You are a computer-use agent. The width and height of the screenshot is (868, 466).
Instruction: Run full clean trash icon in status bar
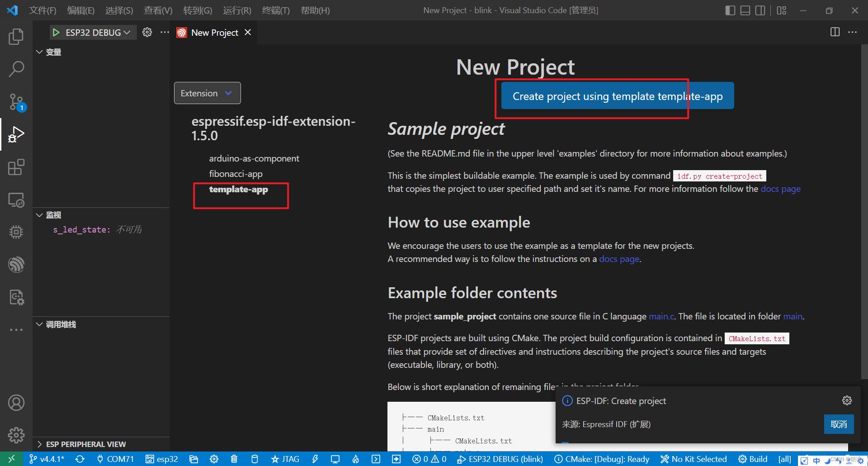click(234, 459)
